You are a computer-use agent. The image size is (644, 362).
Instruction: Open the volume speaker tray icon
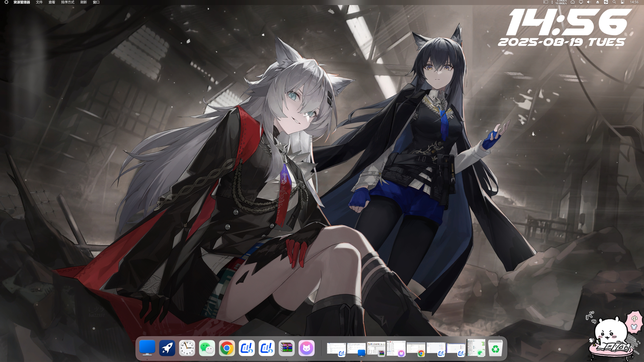click(589, 2)
